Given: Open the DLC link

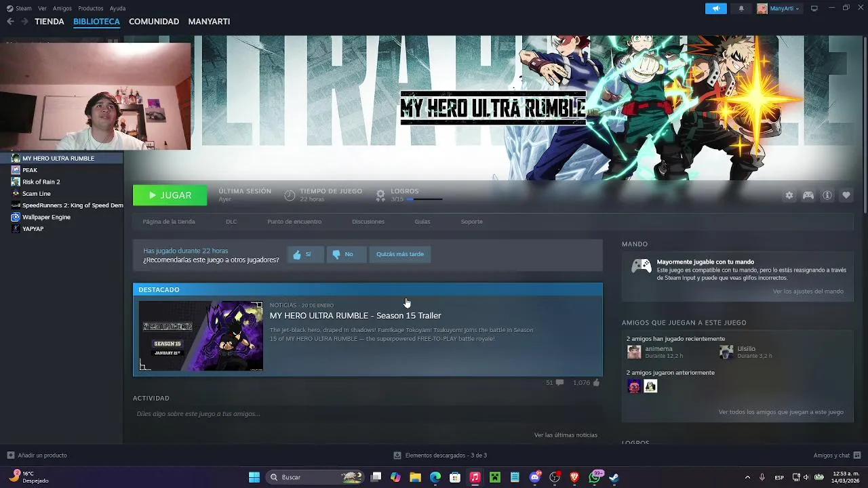Looking at the screenshot, I should tap(231, 222).
